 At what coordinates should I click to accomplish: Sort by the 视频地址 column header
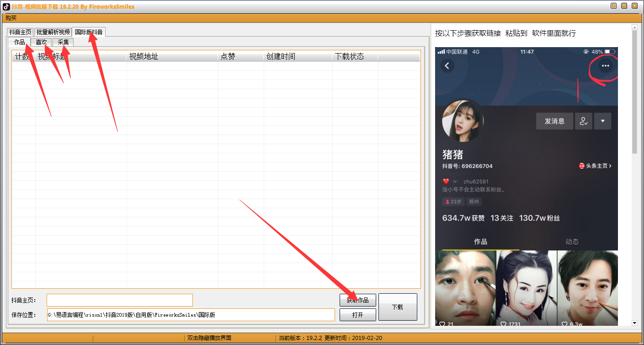click(172, 56)
